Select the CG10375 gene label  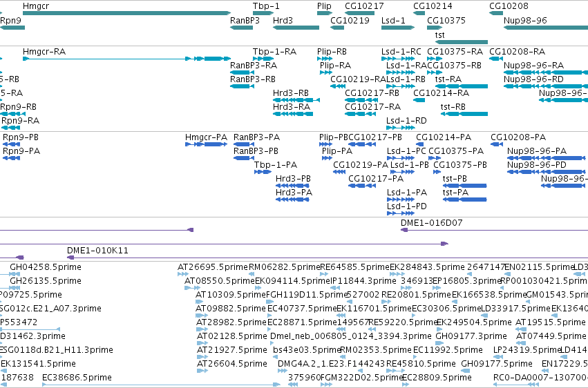(x=446, y=21)
